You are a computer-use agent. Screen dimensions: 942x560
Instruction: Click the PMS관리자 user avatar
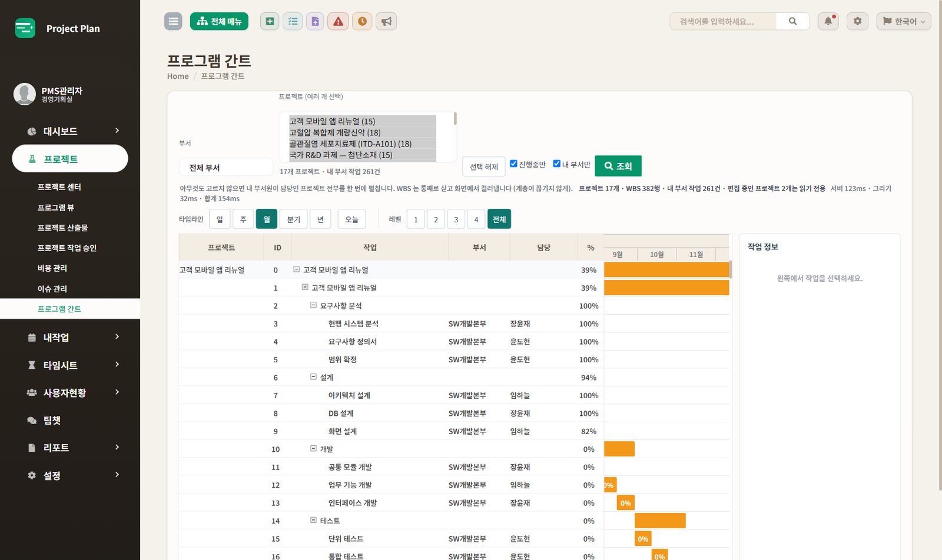(x=25, y=94)
